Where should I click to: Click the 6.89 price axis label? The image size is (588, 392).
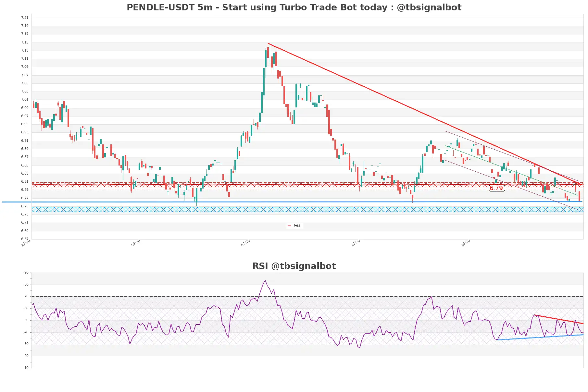coord(25,149)
